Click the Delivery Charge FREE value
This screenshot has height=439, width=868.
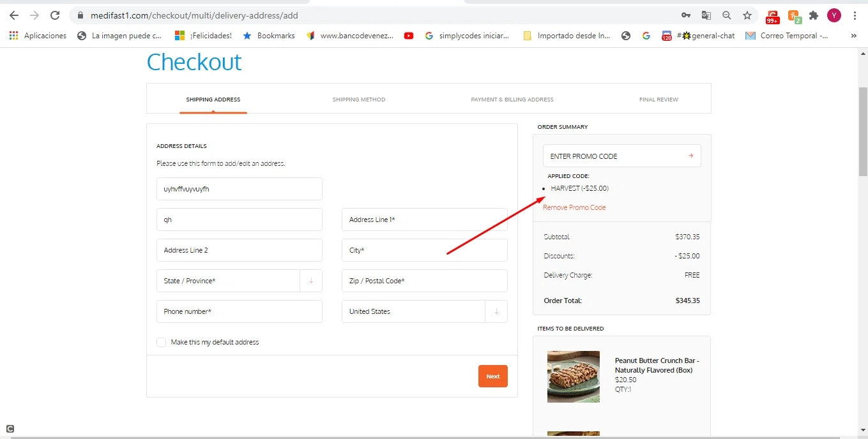(692, 275)
